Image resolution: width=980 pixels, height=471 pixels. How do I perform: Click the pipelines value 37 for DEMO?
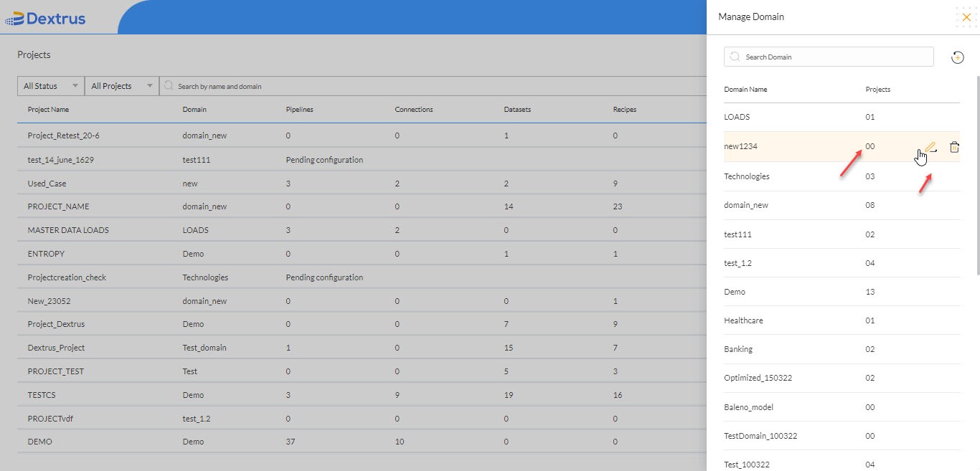click(291, 442)
